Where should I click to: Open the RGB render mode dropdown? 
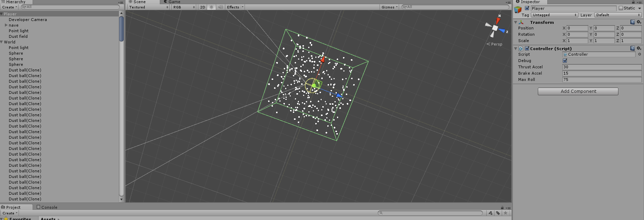[184, 7]
